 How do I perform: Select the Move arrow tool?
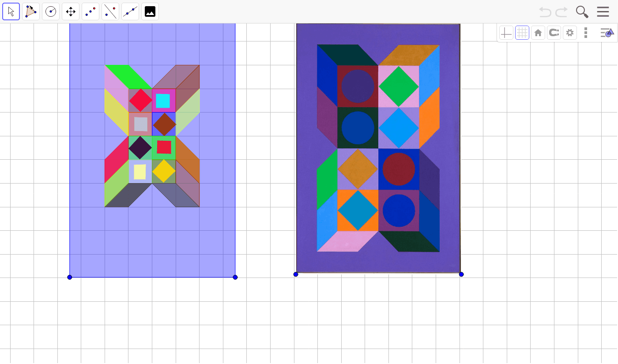coord(11,11)
